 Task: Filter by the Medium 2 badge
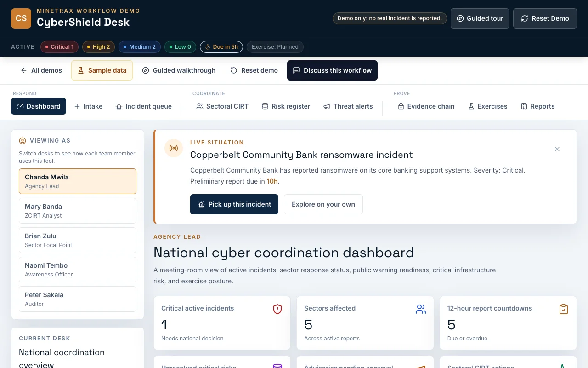pos(140,47)
